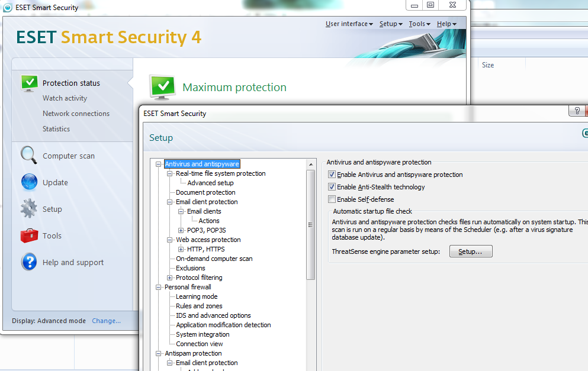The width and height of the screenshot is (588, 371).
Task: Click the Help and support question icon
Action: point(29,262)
